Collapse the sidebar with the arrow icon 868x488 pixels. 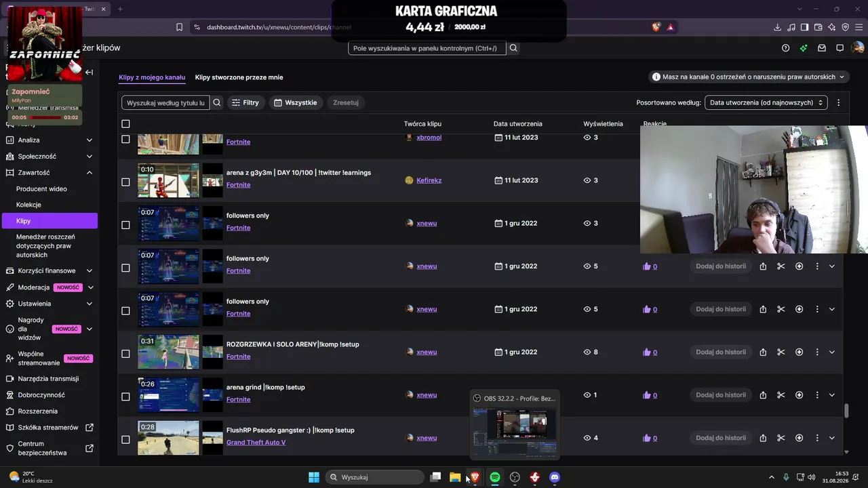[89, 72]
